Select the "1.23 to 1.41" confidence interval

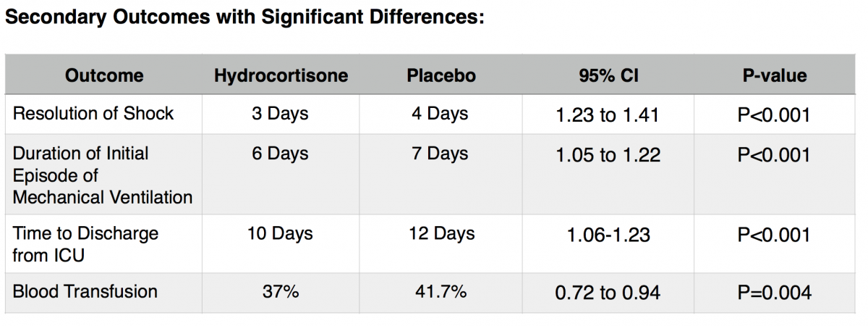[607, 114]
